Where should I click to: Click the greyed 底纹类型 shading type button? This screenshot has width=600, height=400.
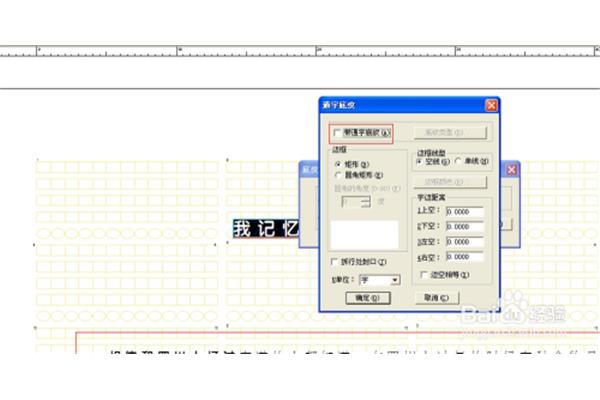point(450,132)
